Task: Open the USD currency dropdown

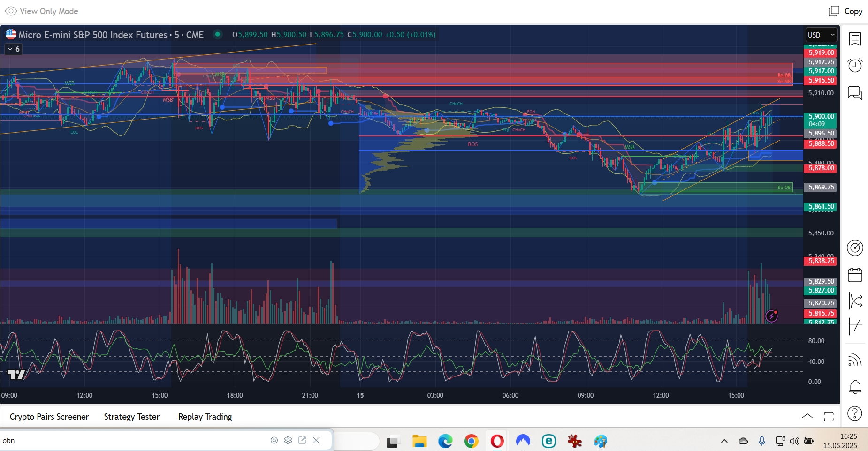Action: pos(821,35)
